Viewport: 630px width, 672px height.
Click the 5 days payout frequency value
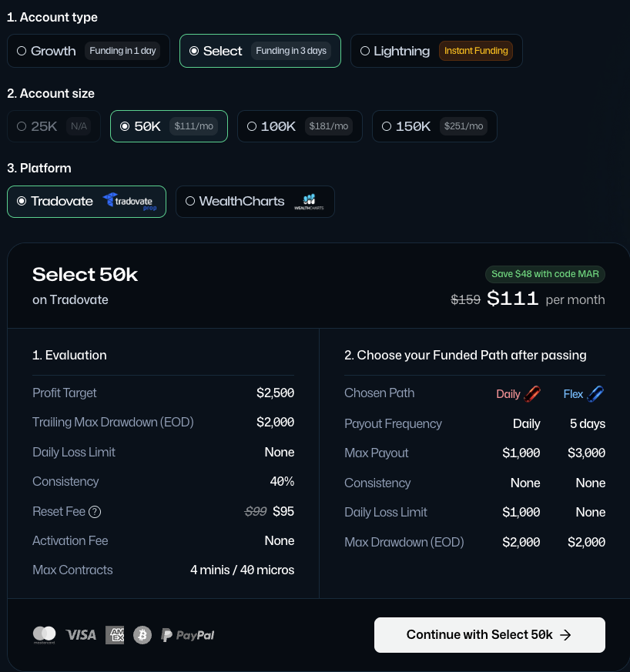pyautogui.click(x=588, y=424)
